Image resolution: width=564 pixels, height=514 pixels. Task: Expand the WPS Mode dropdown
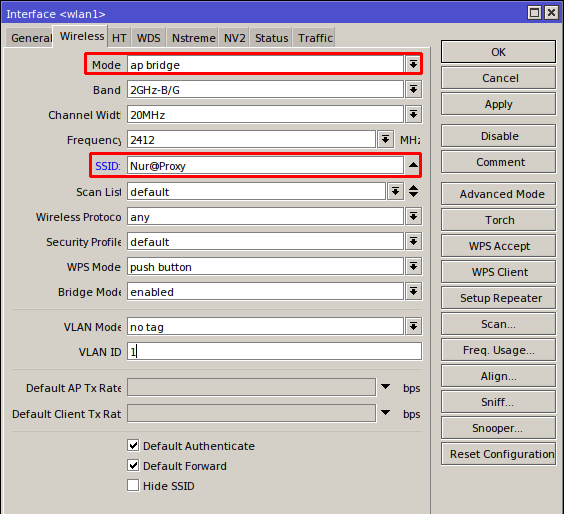pos(413,267)
